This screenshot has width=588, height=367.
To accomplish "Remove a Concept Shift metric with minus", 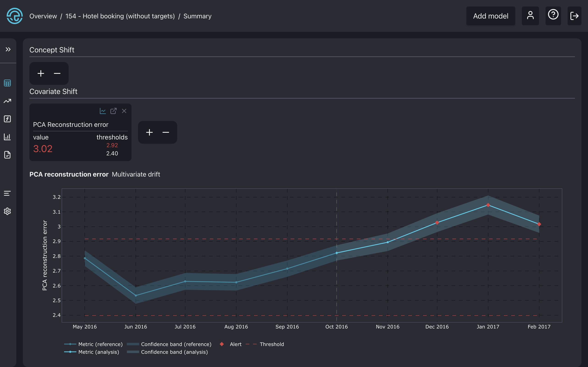I will pos(57,73).
